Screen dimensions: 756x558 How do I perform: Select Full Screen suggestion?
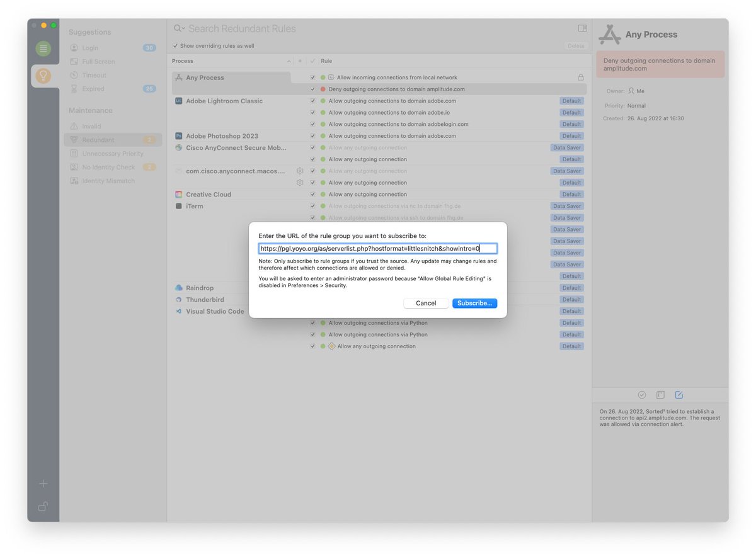(113, 62)
